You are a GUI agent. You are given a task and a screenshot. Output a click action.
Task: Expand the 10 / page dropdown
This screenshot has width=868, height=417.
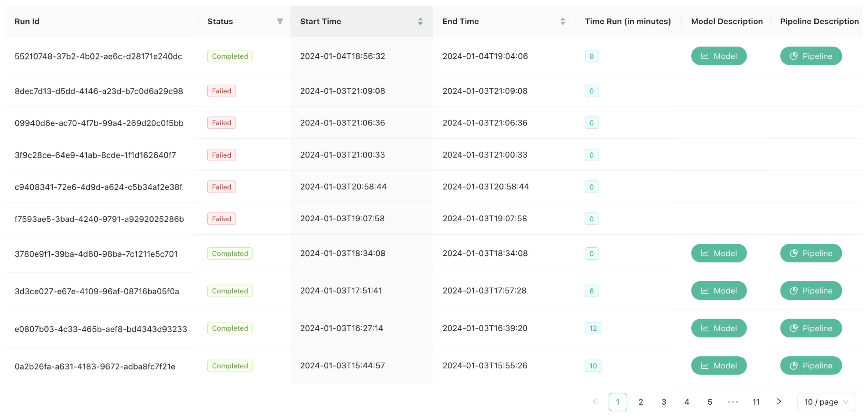click(825, 402)
